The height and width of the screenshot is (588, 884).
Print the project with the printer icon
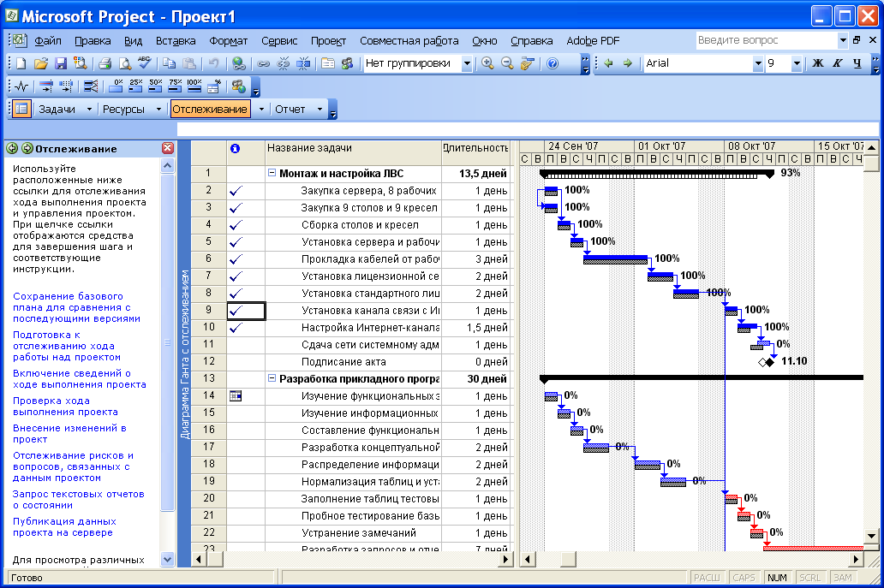pos(105,63)
